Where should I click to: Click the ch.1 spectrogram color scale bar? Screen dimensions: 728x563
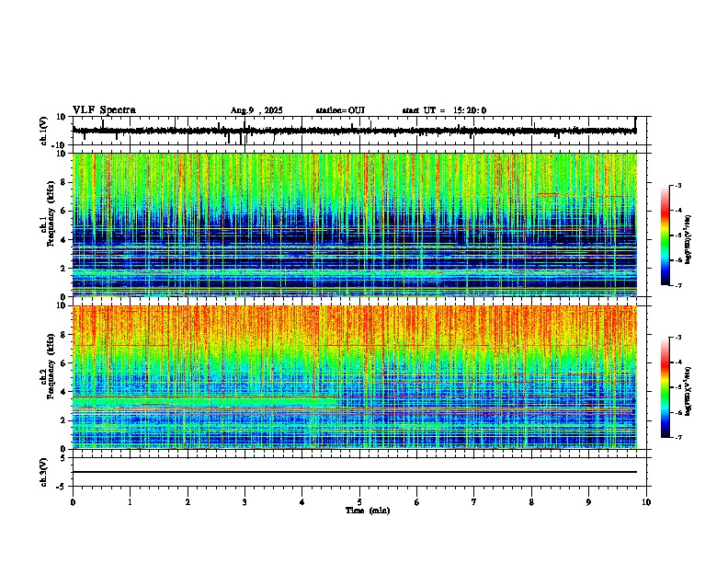pos(665,236)
